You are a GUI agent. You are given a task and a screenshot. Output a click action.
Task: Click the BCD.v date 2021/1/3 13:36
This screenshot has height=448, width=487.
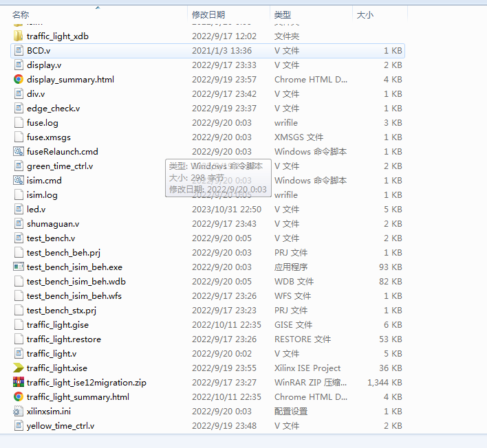221,51
